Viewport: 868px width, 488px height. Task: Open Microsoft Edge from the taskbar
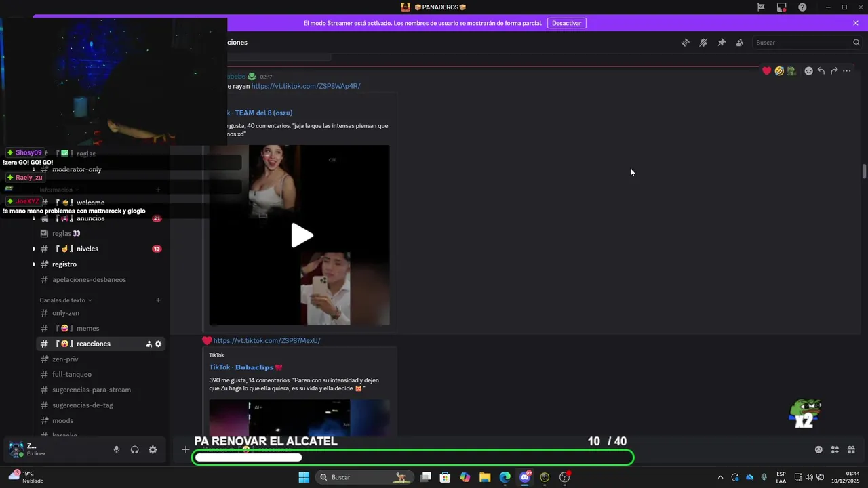tap(505, 477)
